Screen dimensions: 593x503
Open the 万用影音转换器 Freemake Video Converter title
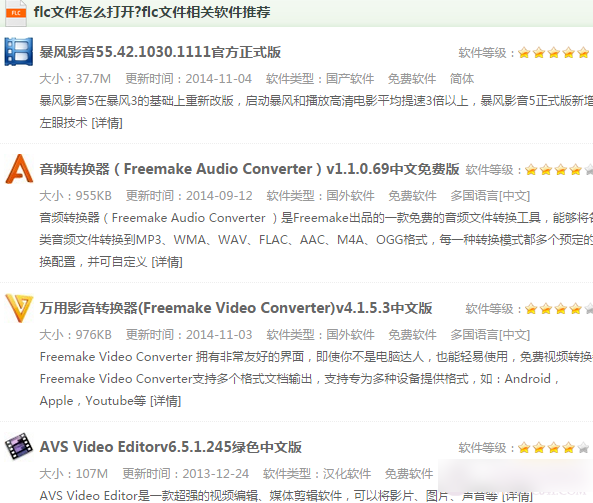pyautogui.click(x=236, y=308)
